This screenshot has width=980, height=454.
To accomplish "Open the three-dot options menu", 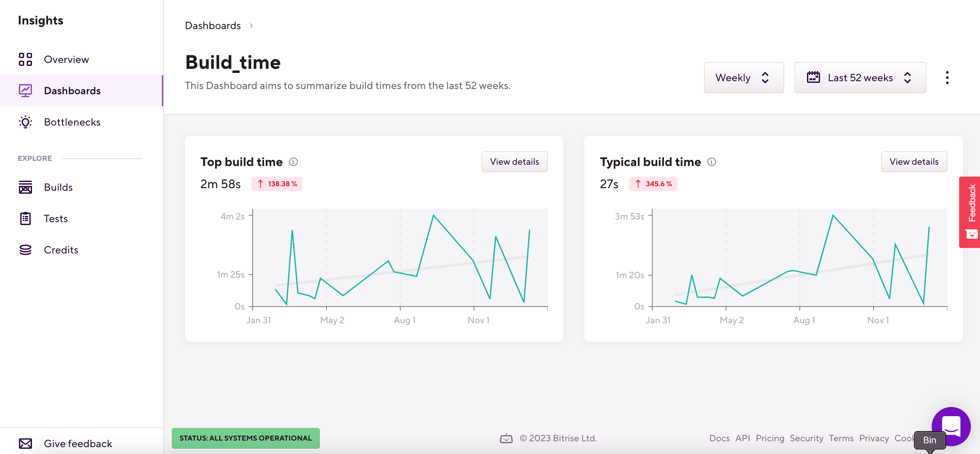I will click(947, 77).
